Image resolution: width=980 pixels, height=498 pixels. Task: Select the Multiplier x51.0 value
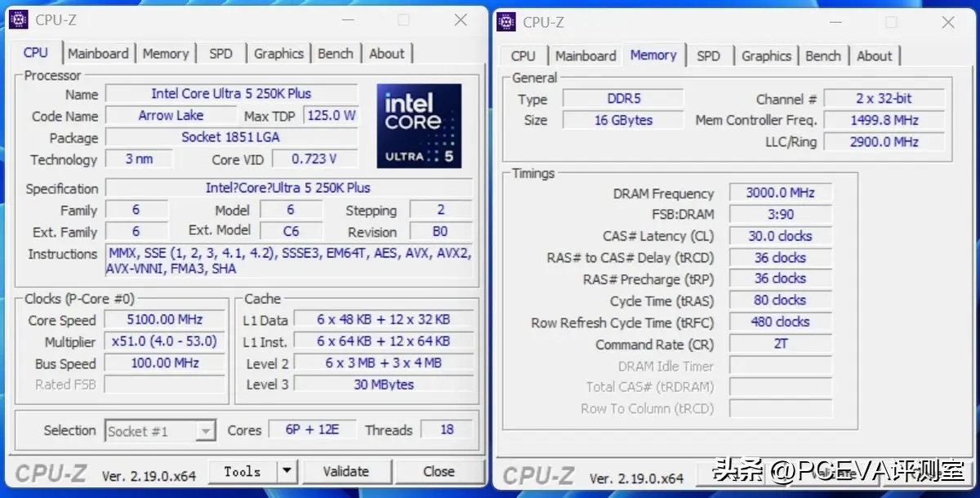pyautogui.click(x=165, y=341)
